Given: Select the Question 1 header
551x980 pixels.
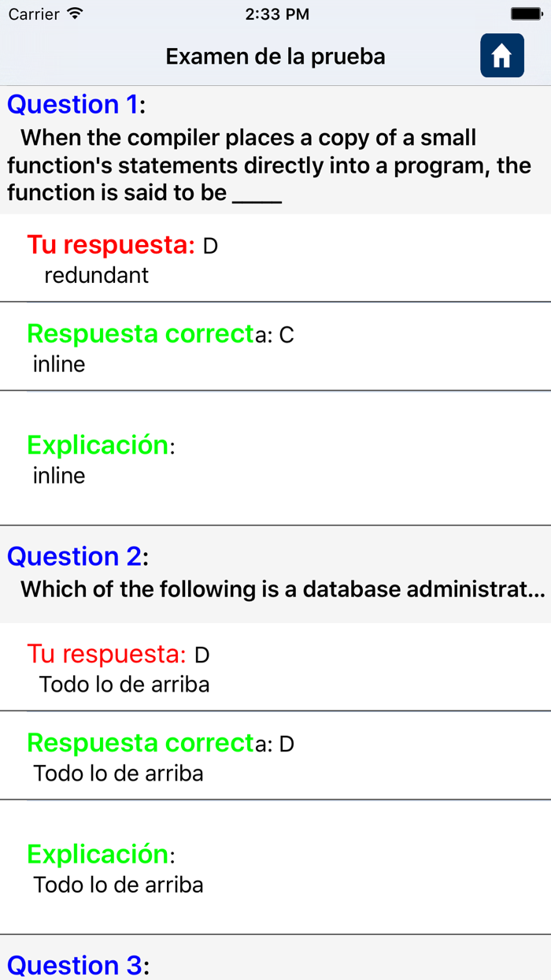Looking at the screenshot, I should [x=73, y=104].
